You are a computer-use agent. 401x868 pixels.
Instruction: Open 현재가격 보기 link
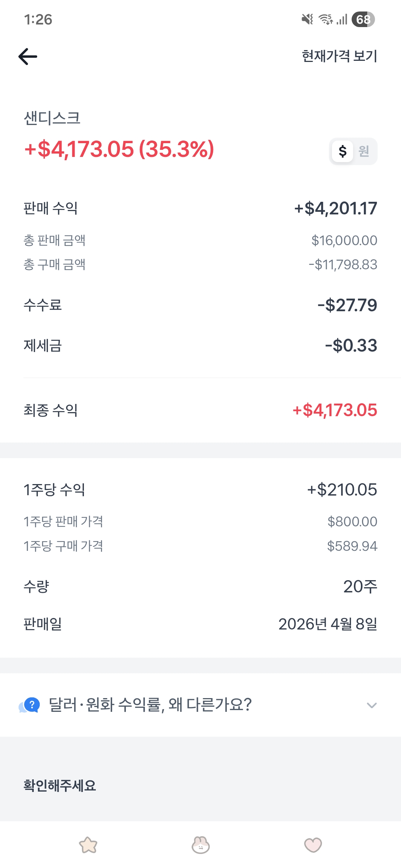(339, 56)
